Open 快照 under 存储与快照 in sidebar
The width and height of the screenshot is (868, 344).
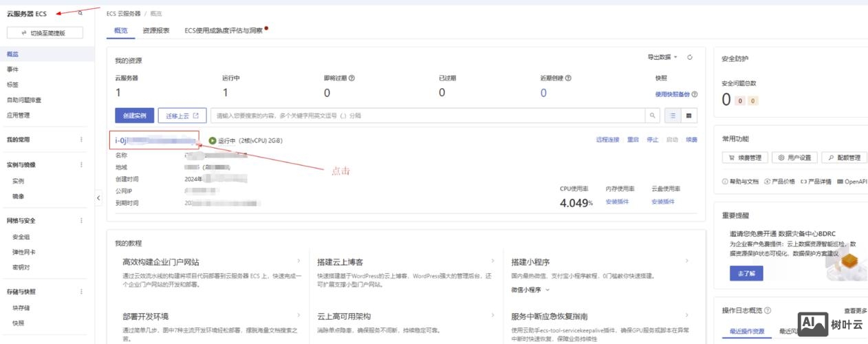pos(19,323)
